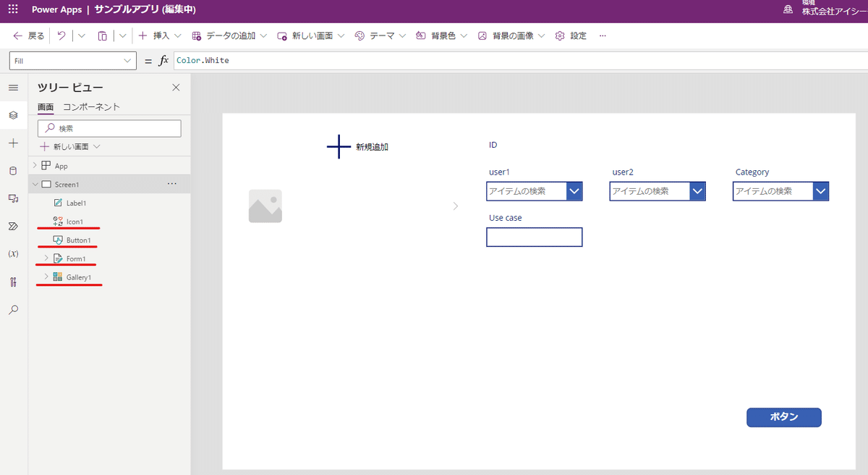Collapse the Screen1 tree item
This screenshot has width=868, height=475.
point(35,184)
